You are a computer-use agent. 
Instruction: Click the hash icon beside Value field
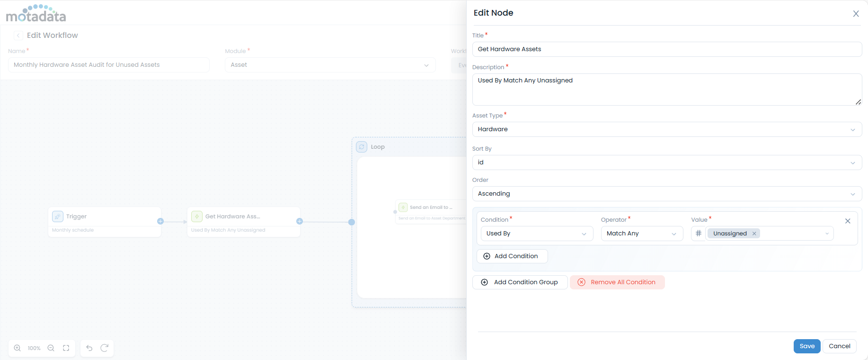[698, 234]
